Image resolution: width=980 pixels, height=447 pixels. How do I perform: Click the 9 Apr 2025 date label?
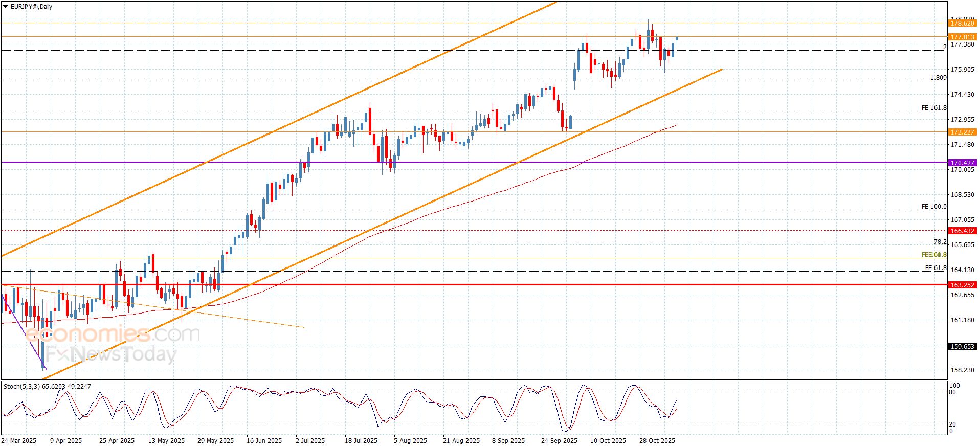coord(66,441)
